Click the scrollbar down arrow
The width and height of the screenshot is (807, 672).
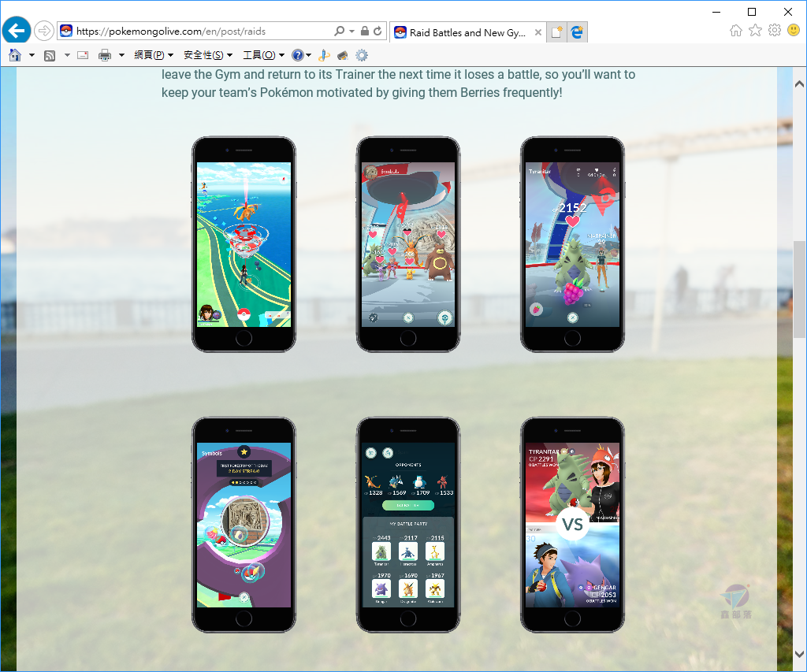[799, 654]
